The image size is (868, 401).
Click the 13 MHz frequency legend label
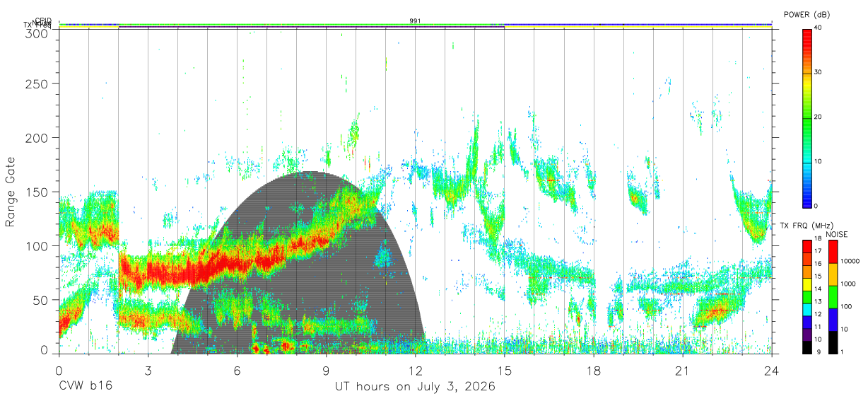(x=819, y=302)
